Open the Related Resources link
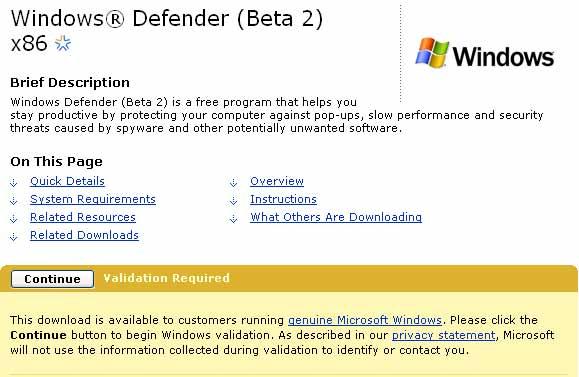 pyautogui.click(x=83, y=217)
